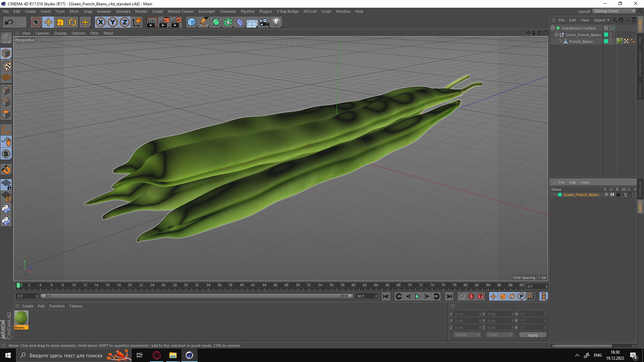Open the Sculpt menu
Screen dimensions: 644x362
pyautogui.click(x=157, y=11)
